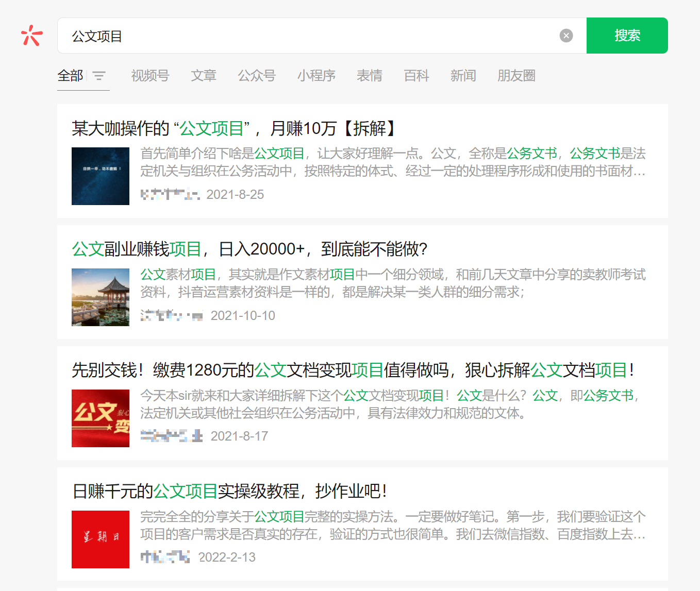This screenshot has width=700, height=591.
Task: Switch to the 新闻 tab
Action: tap(463, 76)
